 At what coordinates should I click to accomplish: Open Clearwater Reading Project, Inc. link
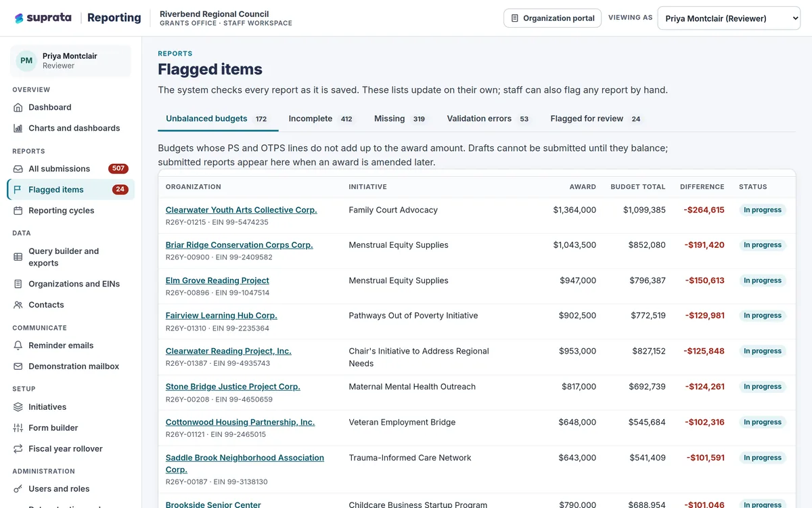pos(229,351)
